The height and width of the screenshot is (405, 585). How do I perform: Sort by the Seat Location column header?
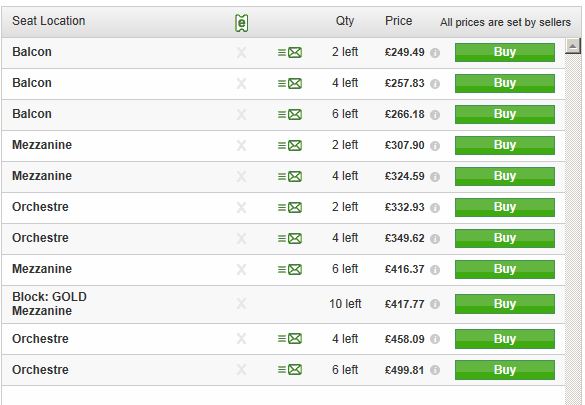coord(49,21)
